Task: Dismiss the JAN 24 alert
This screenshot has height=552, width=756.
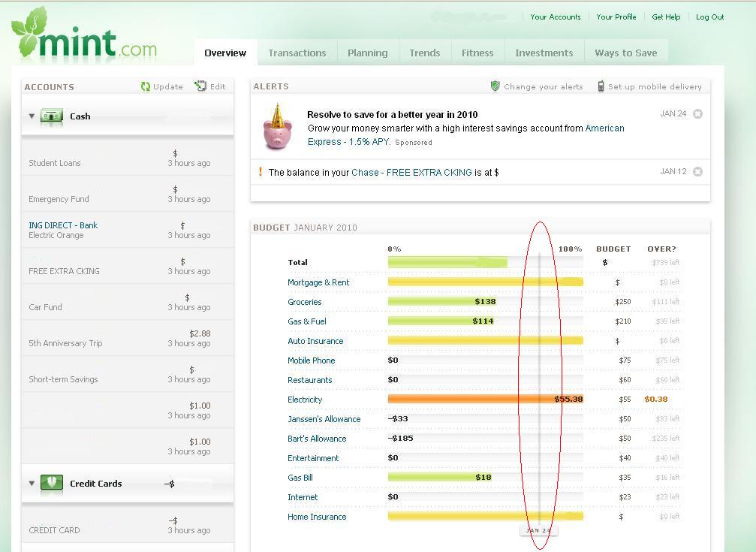Action: click(697, 114)
